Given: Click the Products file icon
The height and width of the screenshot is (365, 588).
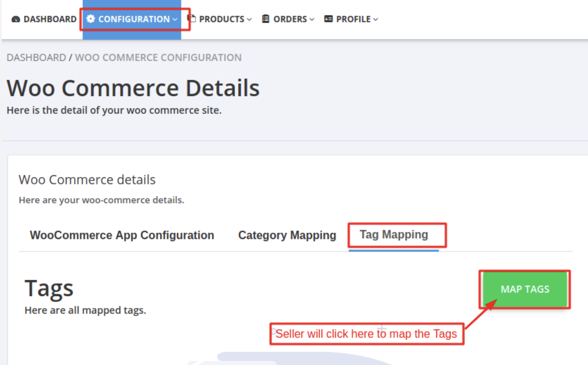Looking at the screenshot, I should [192, 18].
